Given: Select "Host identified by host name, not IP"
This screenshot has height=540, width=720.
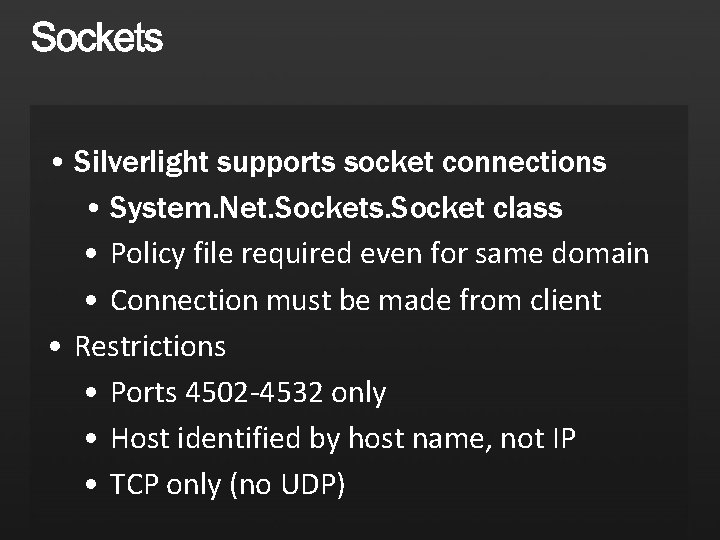Looking at the screenshot, I should click(343, 438).
